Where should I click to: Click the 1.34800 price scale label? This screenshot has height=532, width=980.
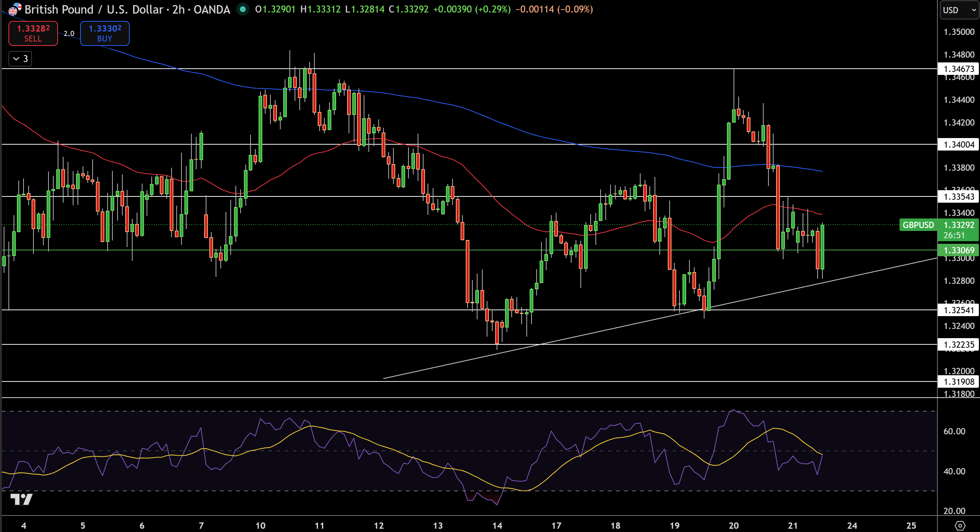point(959,55)
